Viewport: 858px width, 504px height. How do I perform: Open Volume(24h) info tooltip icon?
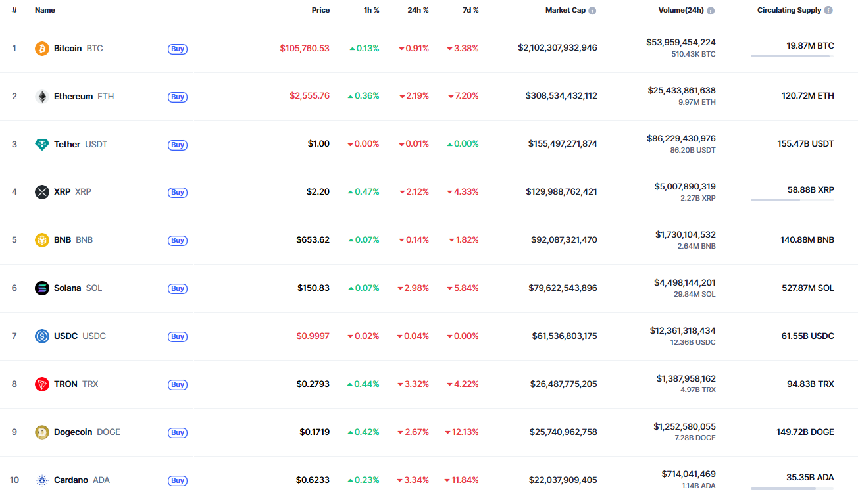coord(711,11)
